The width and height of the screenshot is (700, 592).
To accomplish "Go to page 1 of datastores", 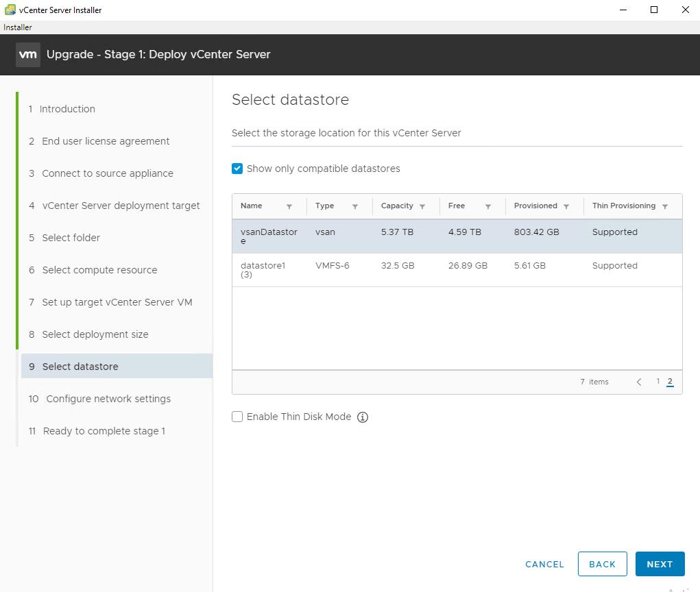I will click(657, 382).
